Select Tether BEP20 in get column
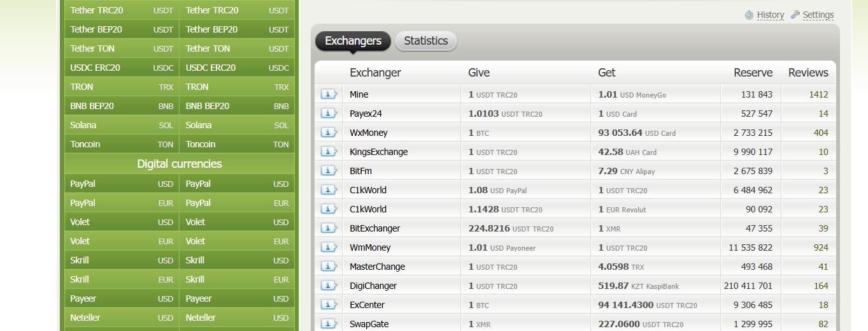The image size is (868, 331). [x=237, y=29]
